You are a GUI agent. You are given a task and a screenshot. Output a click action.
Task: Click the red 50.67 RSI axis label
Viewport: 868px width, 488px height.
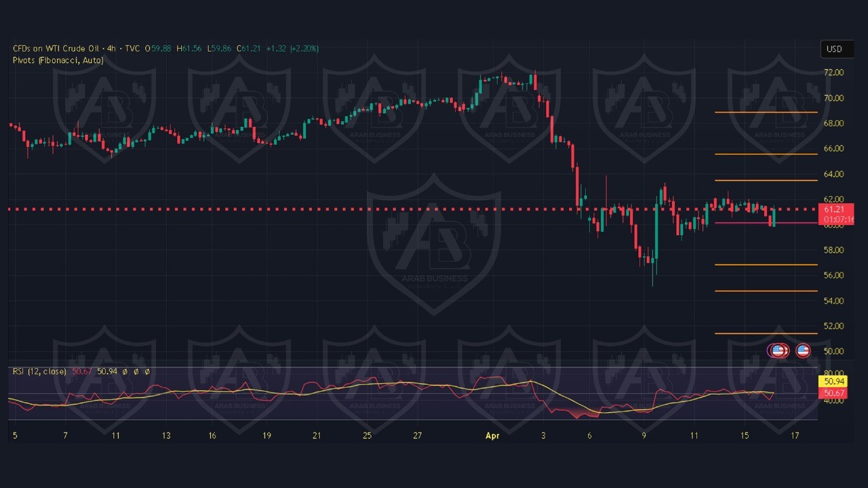tap(832, 393)
